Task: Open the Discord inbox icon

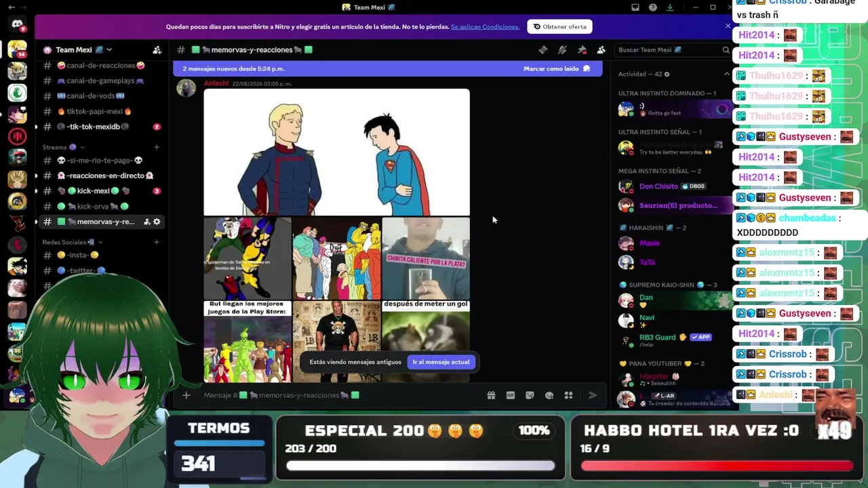Action: click(x=635, y=7)
